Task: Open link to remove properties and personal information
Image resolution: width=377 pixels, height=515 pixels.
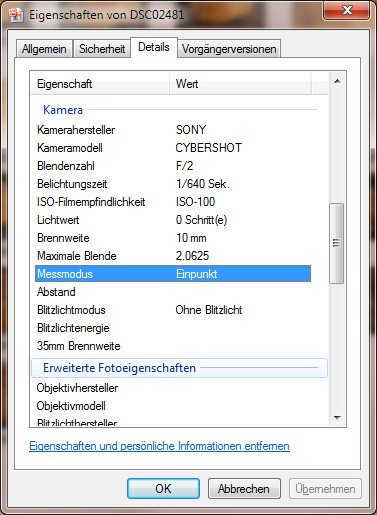Action: coord(159,446)
